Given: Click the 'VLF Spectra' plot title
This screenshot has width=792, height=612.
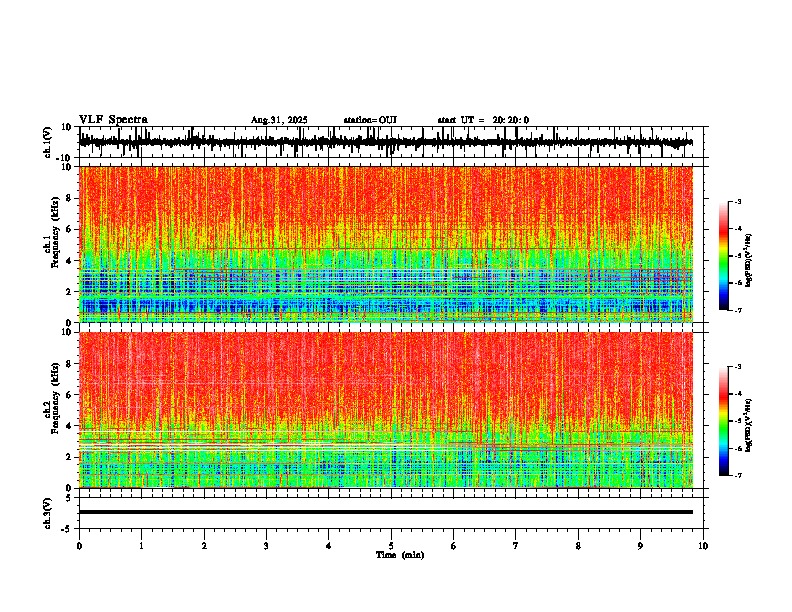Looking at the screenshot, I should point(113,120).
